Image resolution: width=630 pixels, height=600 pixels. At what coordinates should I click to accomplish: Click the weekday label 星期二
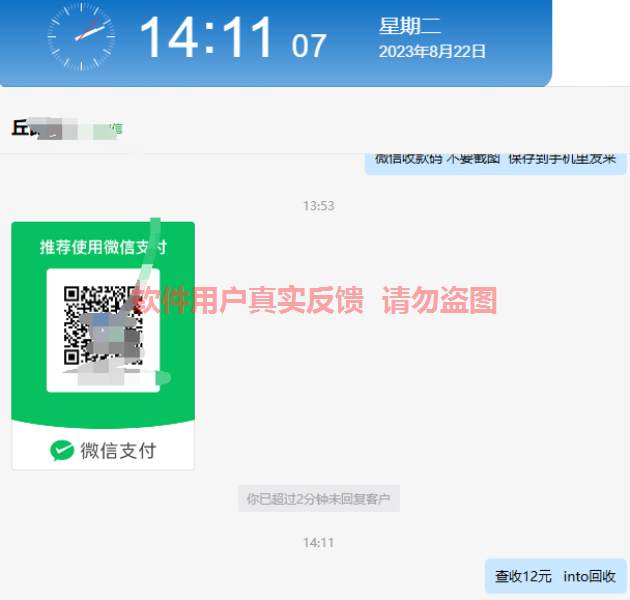coord(410,26)
